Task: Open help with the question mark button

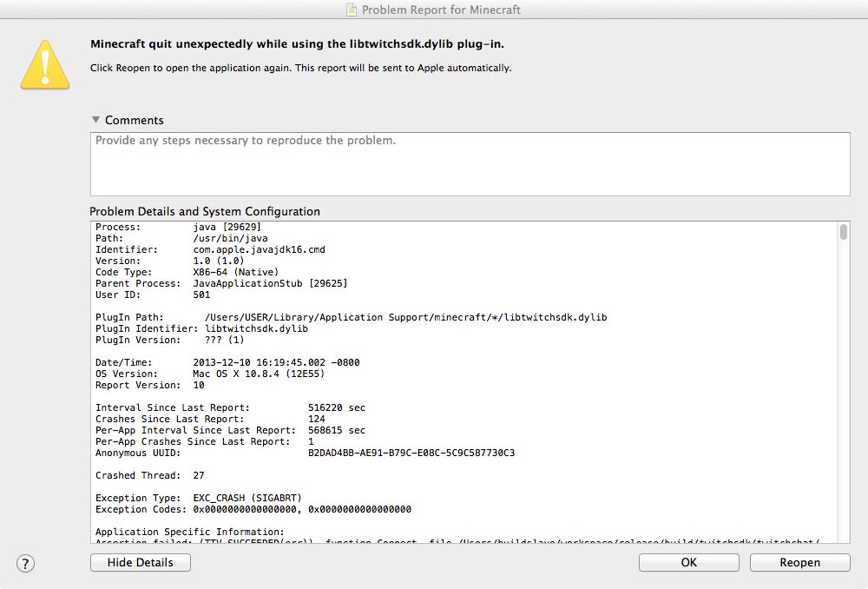Action: (x=25, y=564)
